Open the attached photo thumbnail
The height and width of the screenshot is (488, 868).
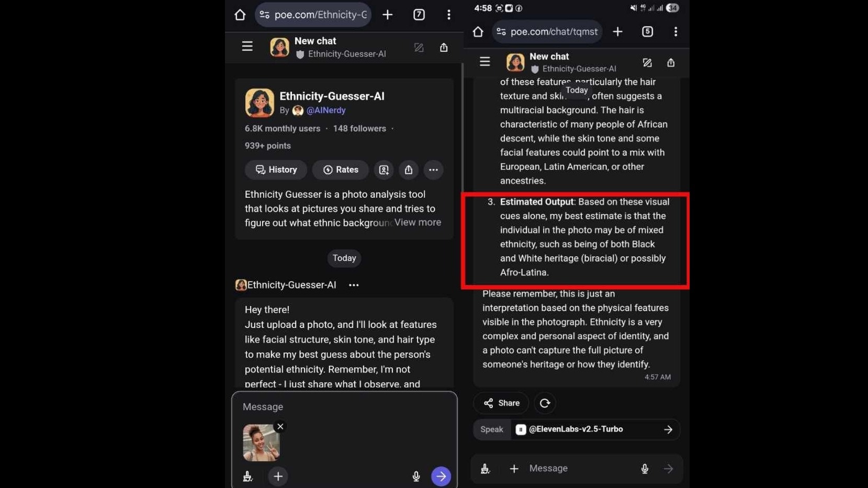261,442
